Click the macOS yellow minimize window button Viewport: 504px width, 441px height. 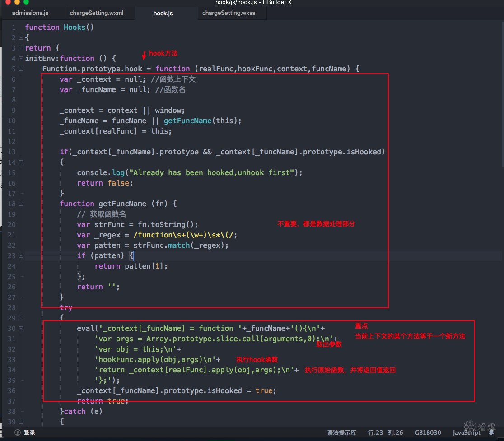[x=17, y=2]
